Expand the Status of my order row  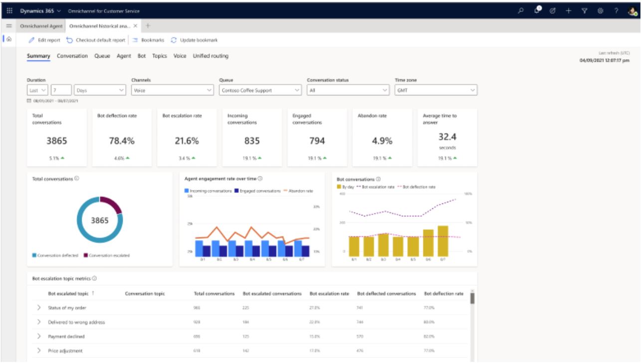point(39,308)
